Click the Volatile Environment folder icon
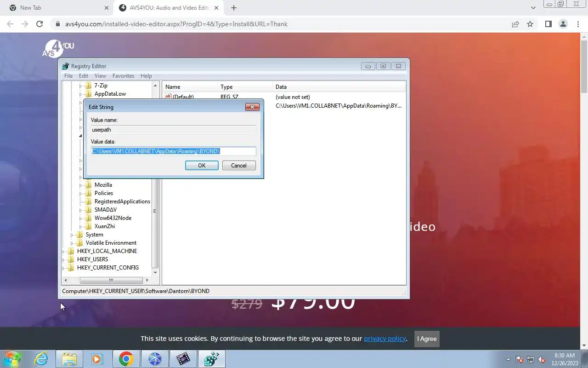The height and width of the screenshot is (368, 588). pyautogui.click(x=80, y=243)
